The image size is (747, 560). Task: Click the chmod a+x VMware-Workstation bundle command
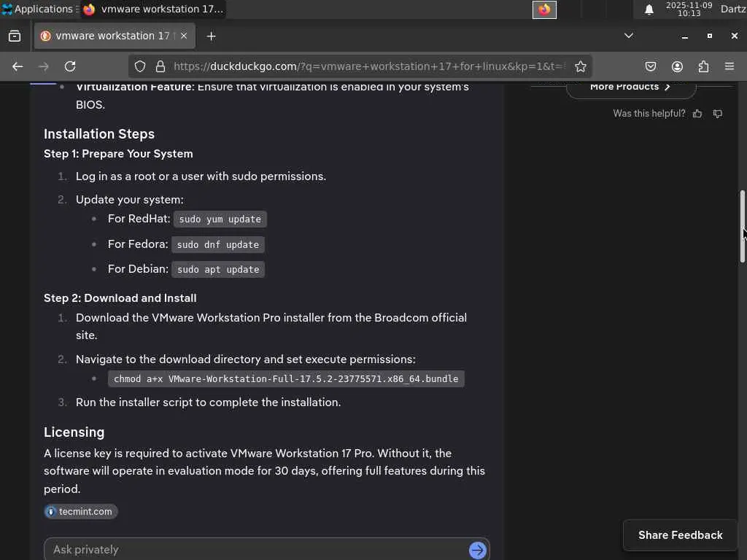click(x=286, y=379)
